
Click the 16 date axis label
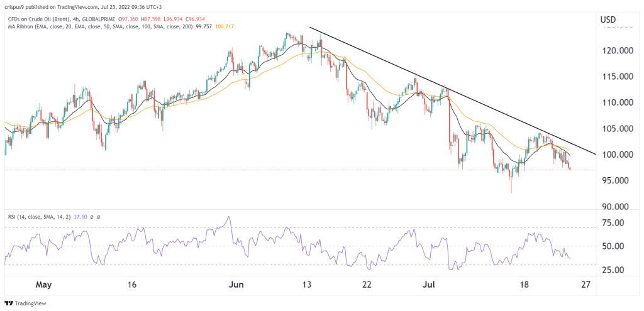pos(132,285)
